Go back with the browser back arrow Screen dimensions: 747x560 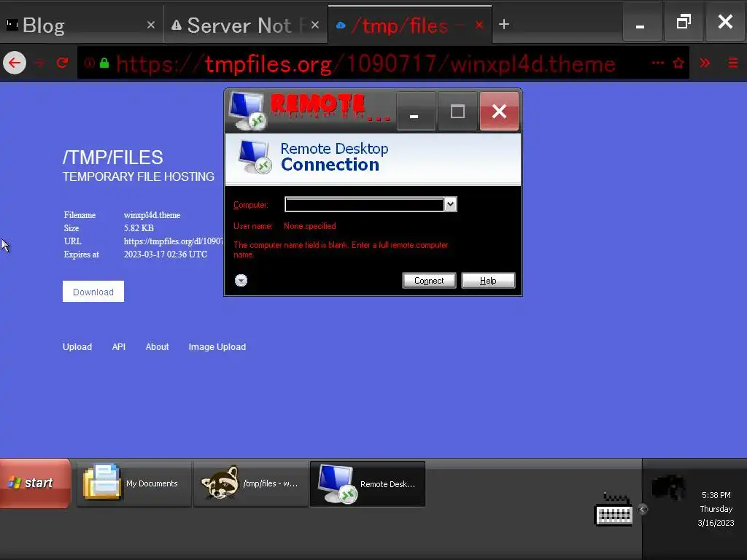[x=15, y=63]
